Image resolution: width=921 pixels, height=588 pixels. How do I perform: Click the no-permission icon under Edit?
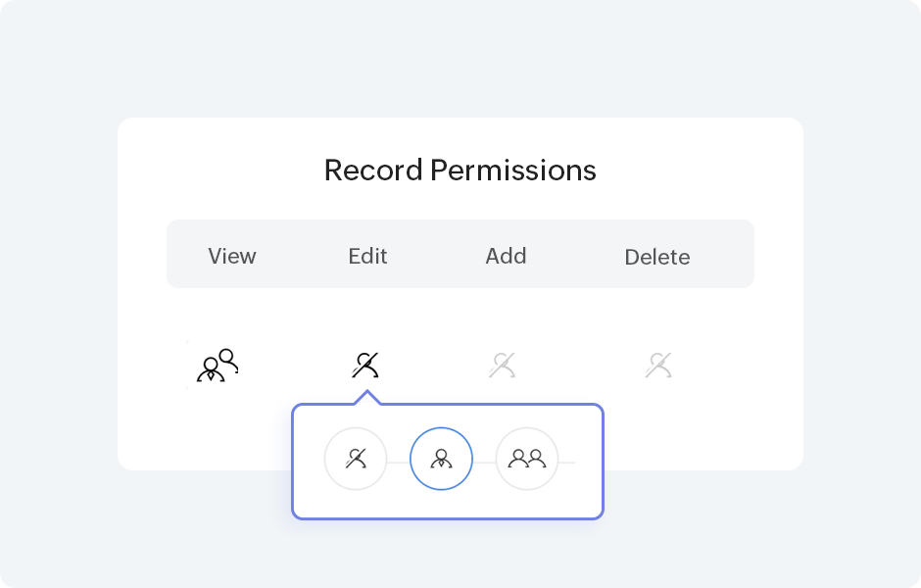tap(365, 366)
